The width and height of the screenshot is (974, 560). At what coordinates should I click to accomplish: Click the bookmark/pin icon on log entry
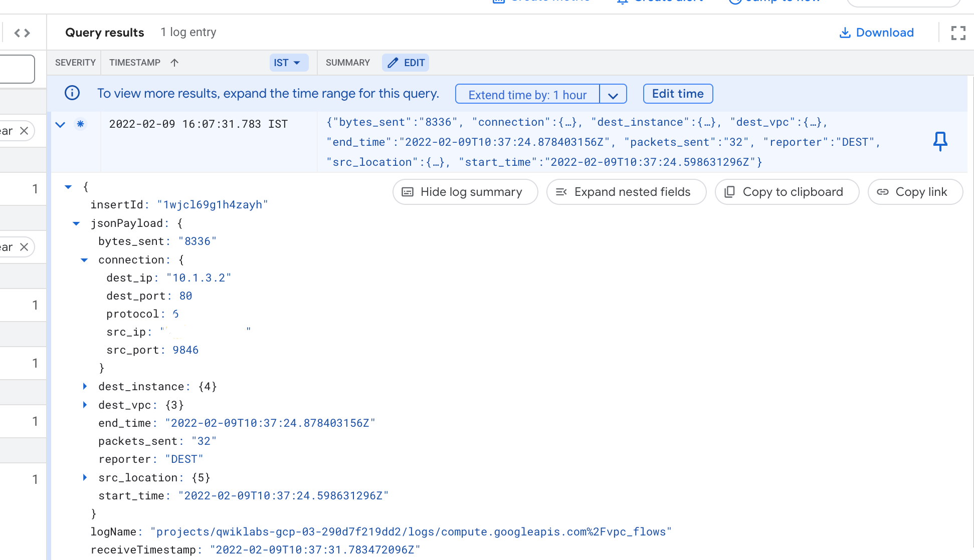(x=939, y=141)
